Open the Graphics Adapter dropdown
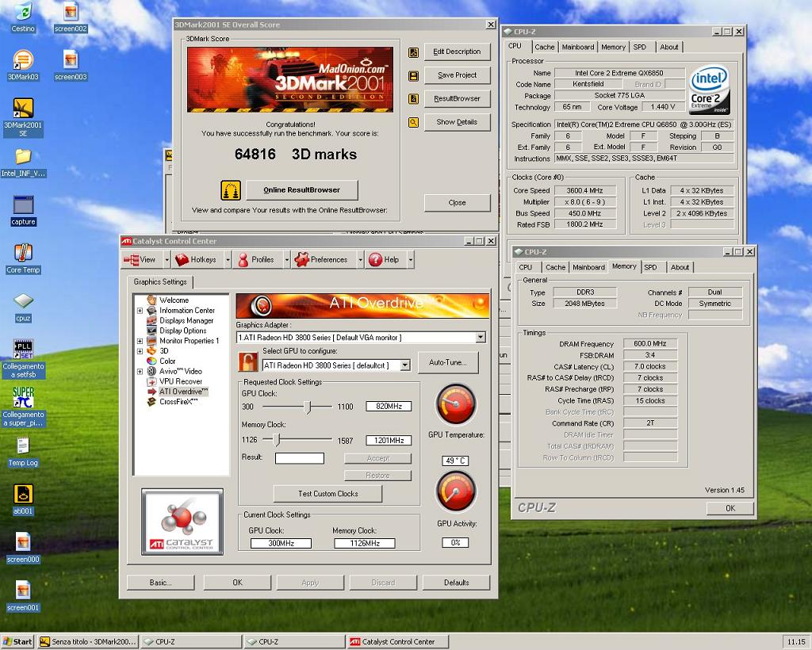Screen dimensions: 812x650 tap(481, 338)
